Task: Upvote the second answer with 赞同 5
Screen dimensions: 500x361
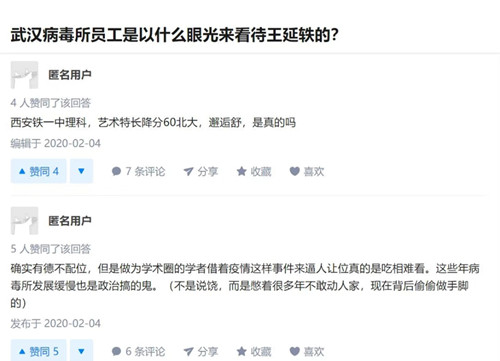Action: (x=38, y=351)
